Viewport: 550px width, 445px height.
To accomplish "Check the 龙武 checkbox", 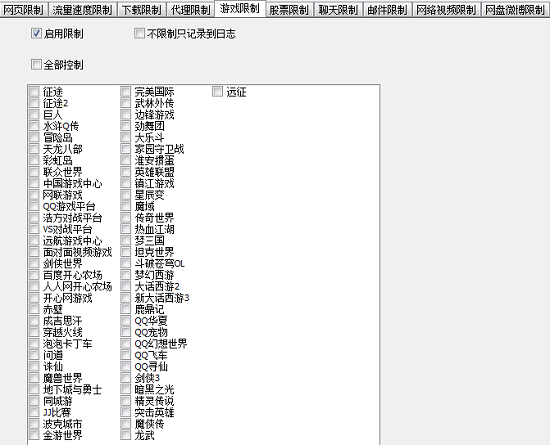I will (126, 436).
